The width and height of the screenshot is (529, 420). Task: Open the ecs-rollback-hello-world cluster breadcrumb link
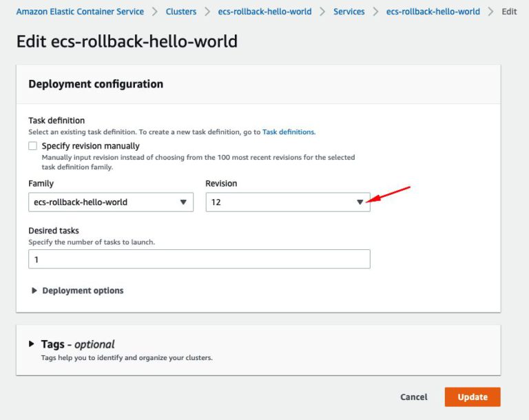pos(264,12)
